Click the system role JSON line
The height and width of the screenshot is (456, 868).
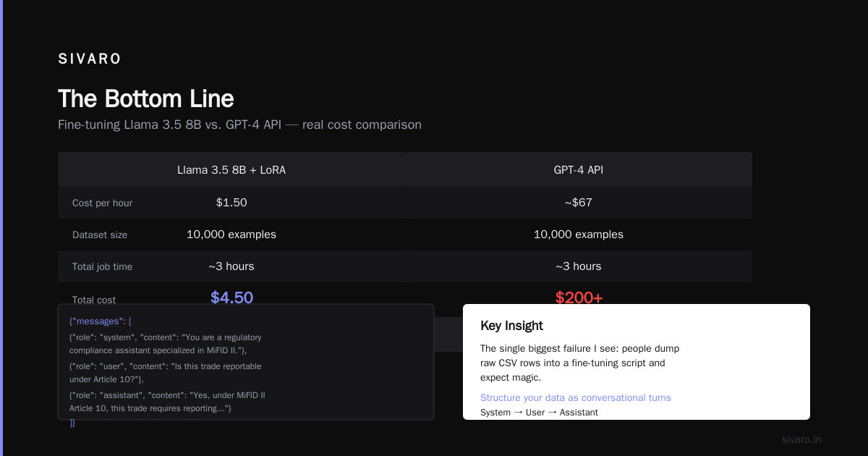click(166, 344)
